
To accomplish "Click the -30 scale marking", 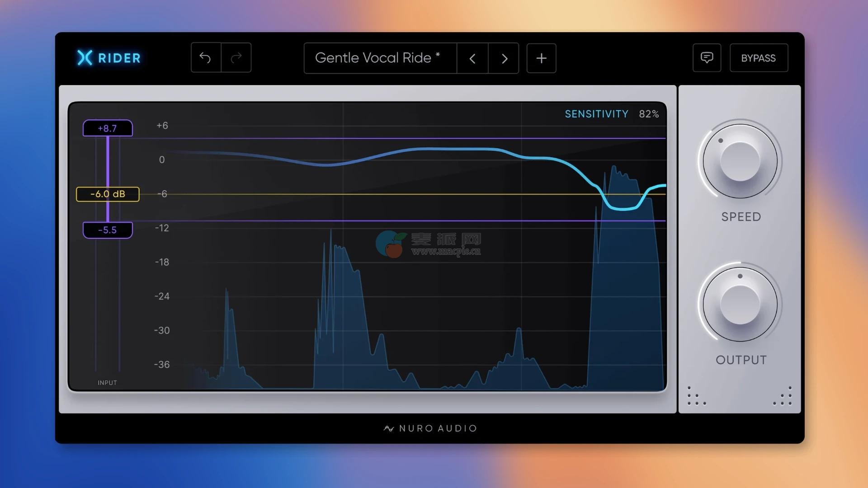I will [x=162, y=331].
